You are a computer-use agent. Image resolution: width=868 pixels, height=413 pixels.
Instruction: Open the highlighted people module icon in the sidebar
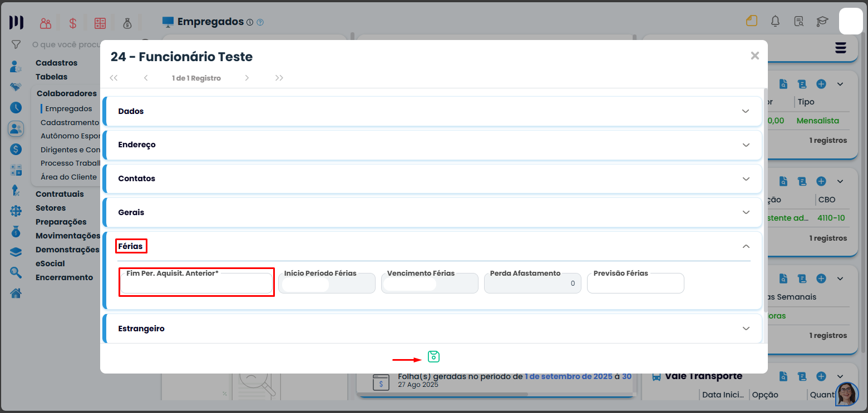pos(16,129)
